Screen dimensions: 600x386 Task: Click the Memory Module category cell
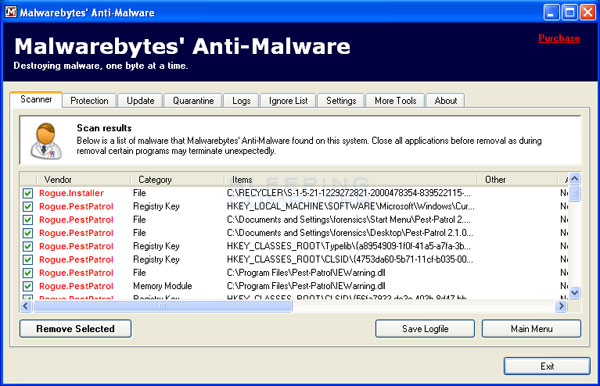point(162,286)
